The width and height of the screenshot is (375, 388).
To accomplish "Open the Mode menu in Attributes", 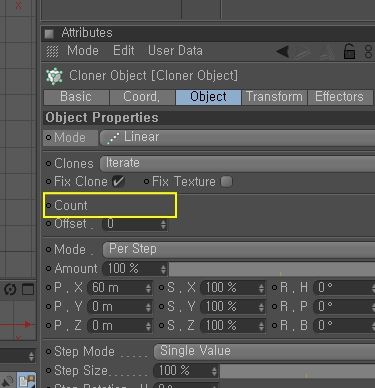I will 83,51.
